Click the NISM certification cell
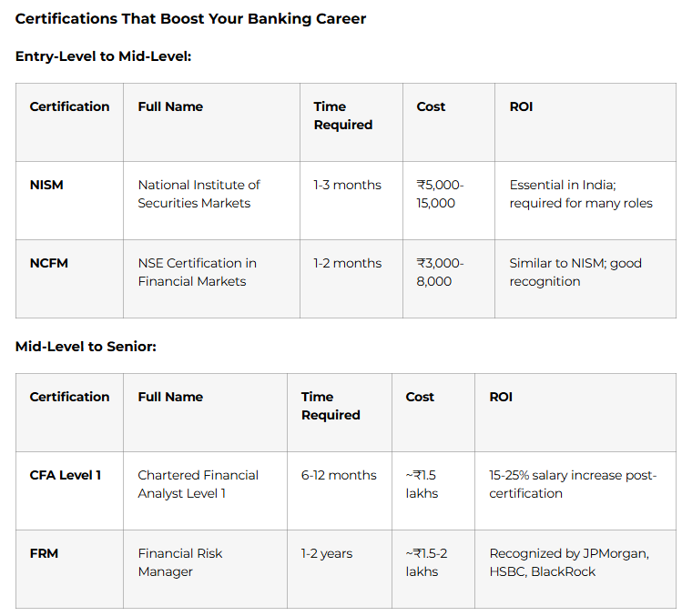The height and width of the screenshot is (616, 682). coord(47,185)
